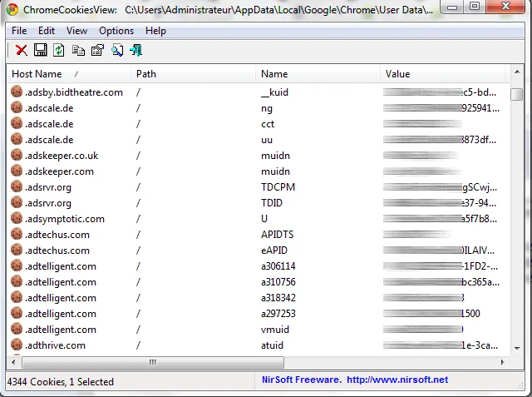Screen dimensions: 532x397
Task: Click the Exit door toolbar icon
Action: [x=136, y=50]
